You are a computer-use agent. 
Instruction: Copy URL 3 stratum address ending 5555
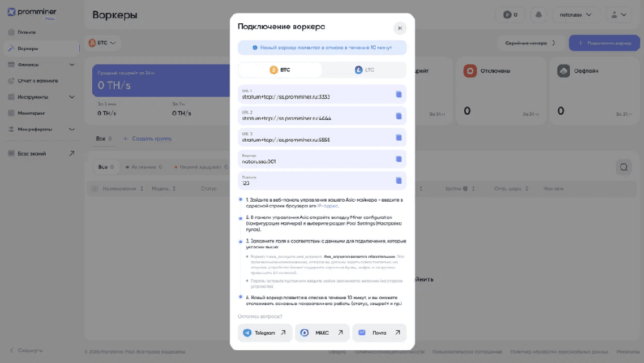(398, 137)
